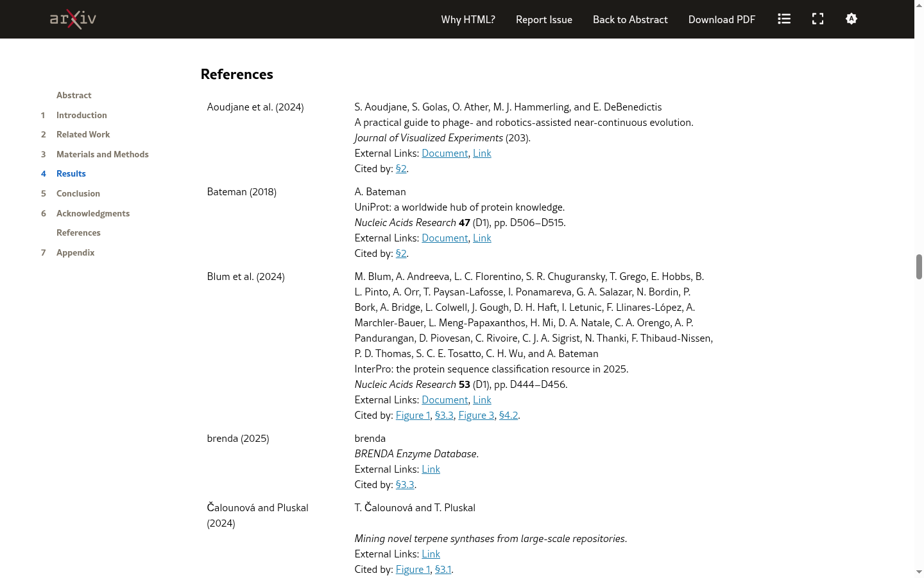Open the Link for the Bateman 2018 reference
This screenshot has width=924, height=578.
pos(482,238)
